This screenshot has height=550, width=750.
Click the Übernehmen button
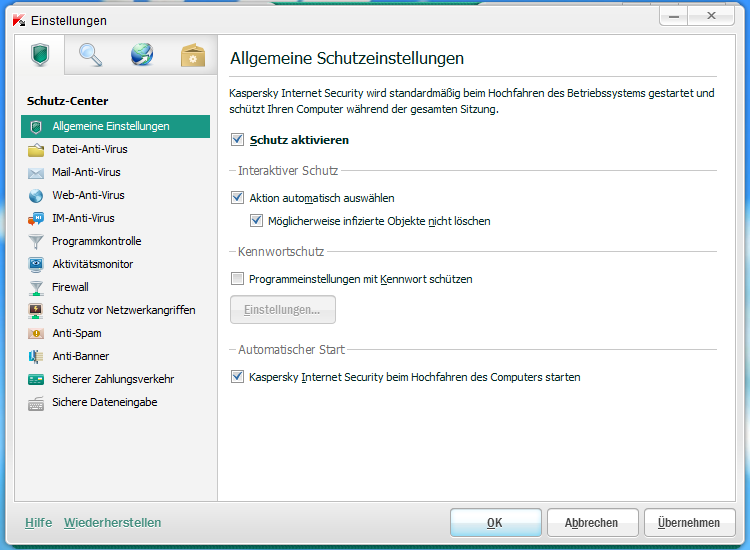pos(689,523)
